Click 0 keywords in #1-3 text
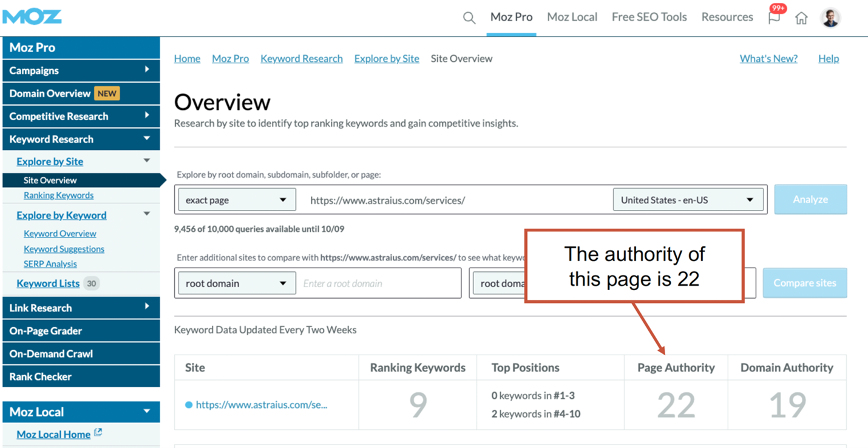 pos(533,396)
